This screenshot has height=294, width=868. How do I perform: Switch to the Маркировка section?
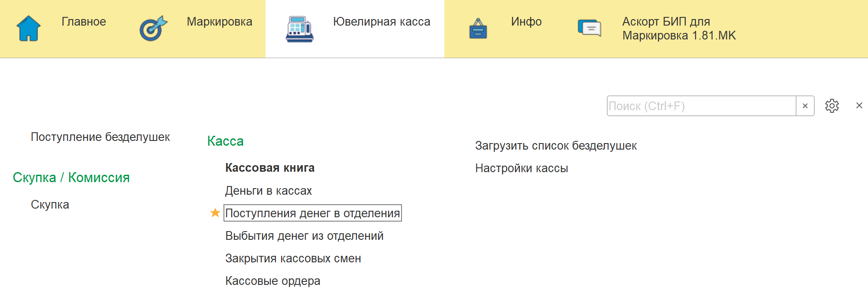(x=219, y=22)
